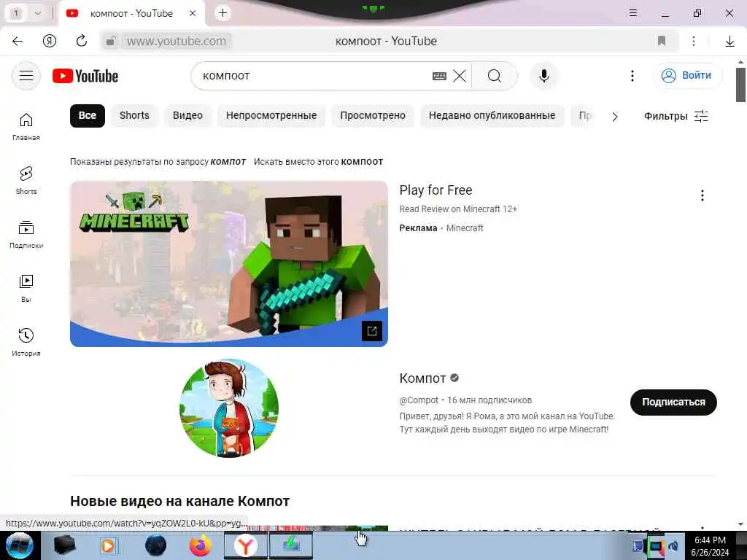Click the browser address bar URL
Screen dimensions: 747x560
click(177, 42)
